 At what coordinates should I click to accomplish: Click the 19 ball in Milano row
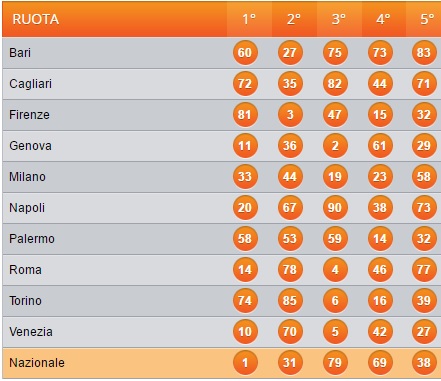tap(335, 177)
